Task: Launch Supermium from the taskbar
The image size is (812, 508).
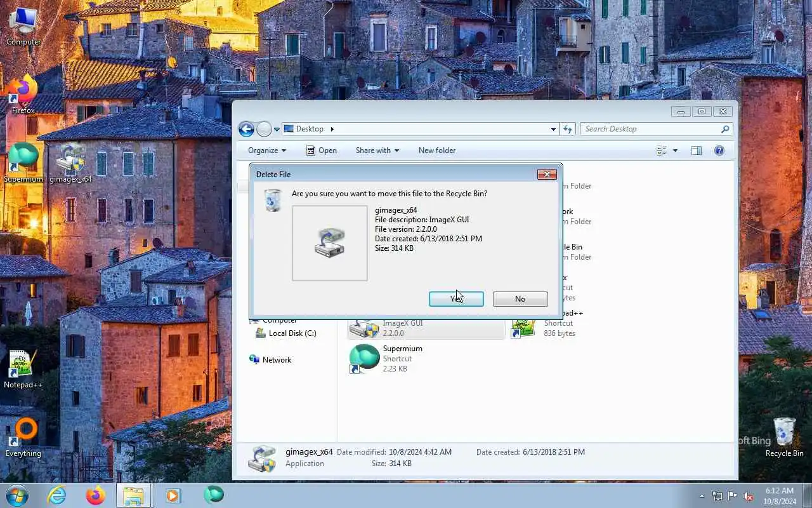Action: coord(213,495)
